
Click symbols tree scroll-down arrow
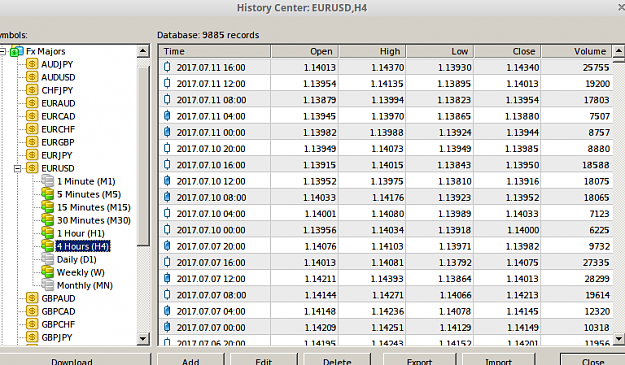143,339
